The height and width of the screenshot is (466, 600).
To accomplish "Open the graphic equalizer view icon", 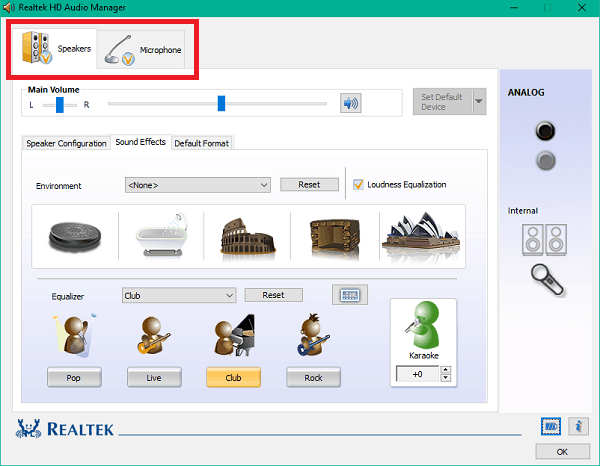I will tap(350, 295).
